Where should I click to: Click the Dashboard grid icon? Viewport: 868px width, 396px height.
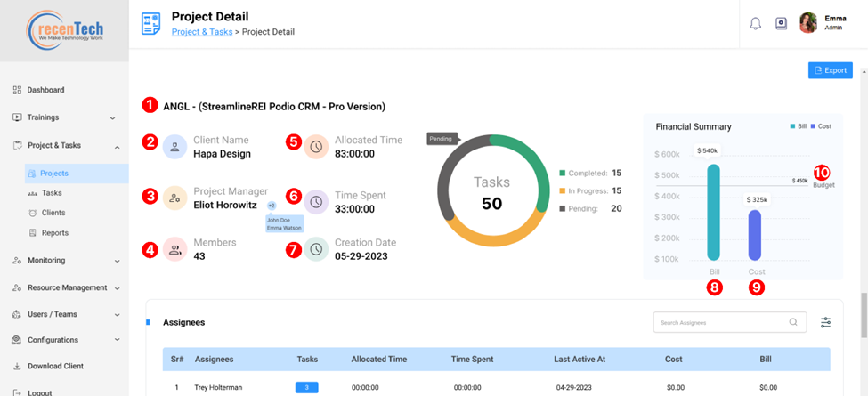tap(17, 90)
